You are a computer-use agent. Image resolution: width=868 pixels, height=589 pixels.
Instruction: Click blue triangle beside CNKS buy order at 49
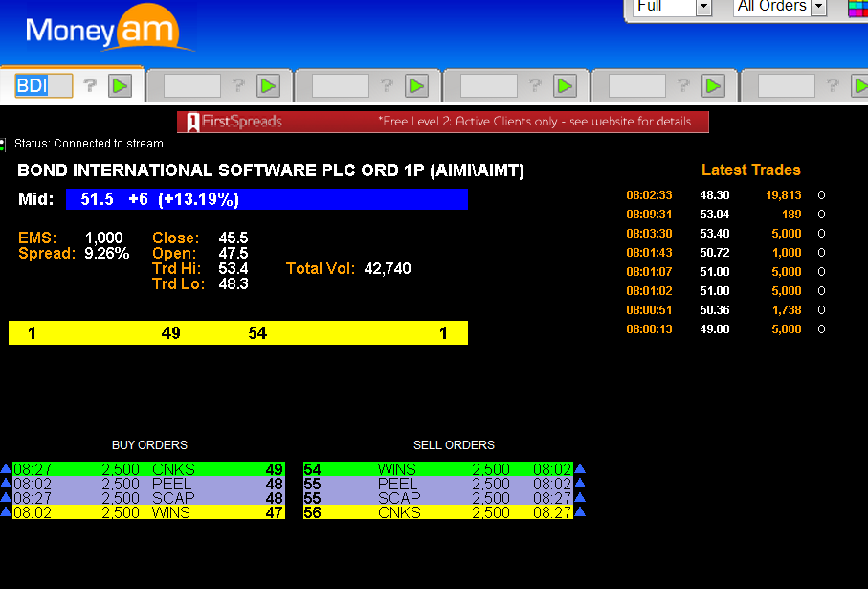(x=6, y=468)
